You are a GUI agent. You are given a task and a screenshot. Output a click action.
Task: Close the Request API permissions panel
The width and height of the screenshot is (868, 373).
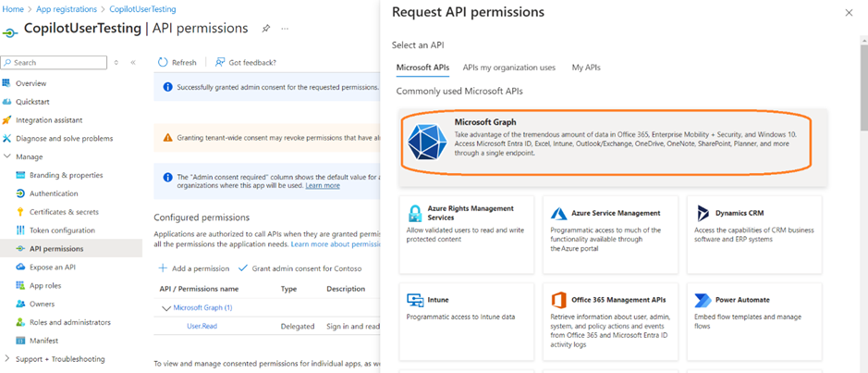point(849,13)
